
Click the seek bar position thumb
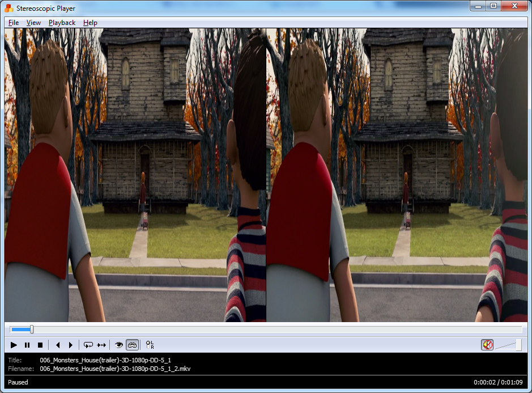(32, 329)
